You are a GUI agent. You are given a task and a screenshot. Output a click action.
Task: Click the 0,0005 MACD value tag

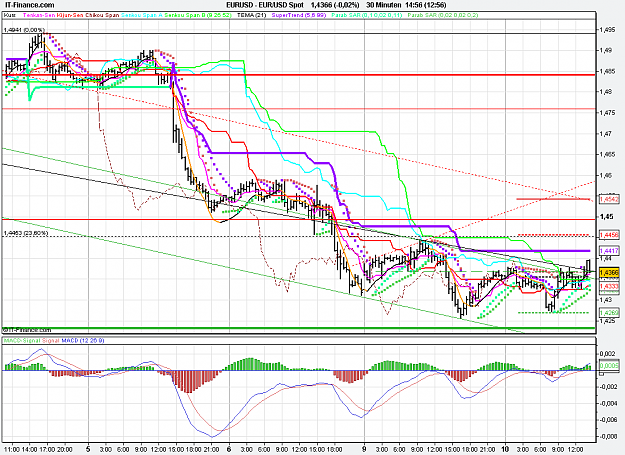pyautogui.click(x=609, y=365)
